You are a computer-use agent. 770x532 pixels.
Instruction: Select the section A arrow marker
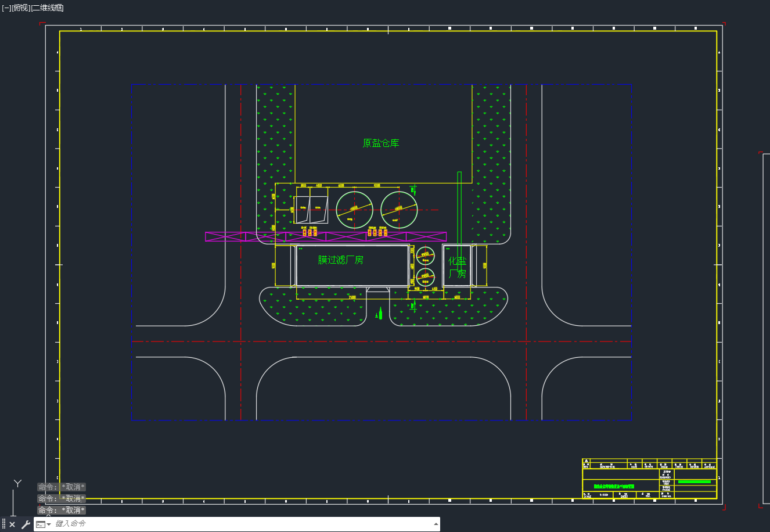pyautogui.click(x=379, y=313)
